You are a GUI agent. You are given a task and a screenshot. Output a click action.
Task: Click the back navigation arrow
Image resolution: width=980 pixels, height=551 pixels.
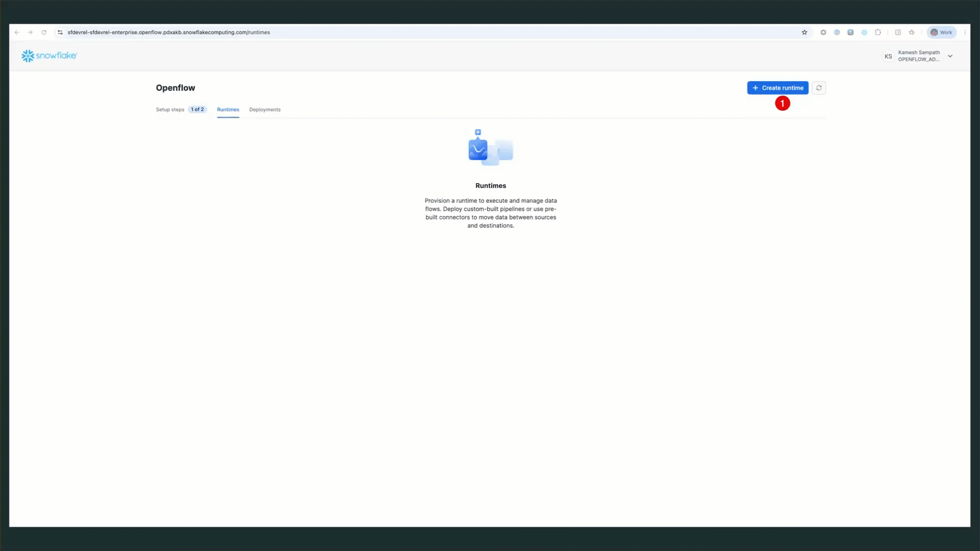17,33
